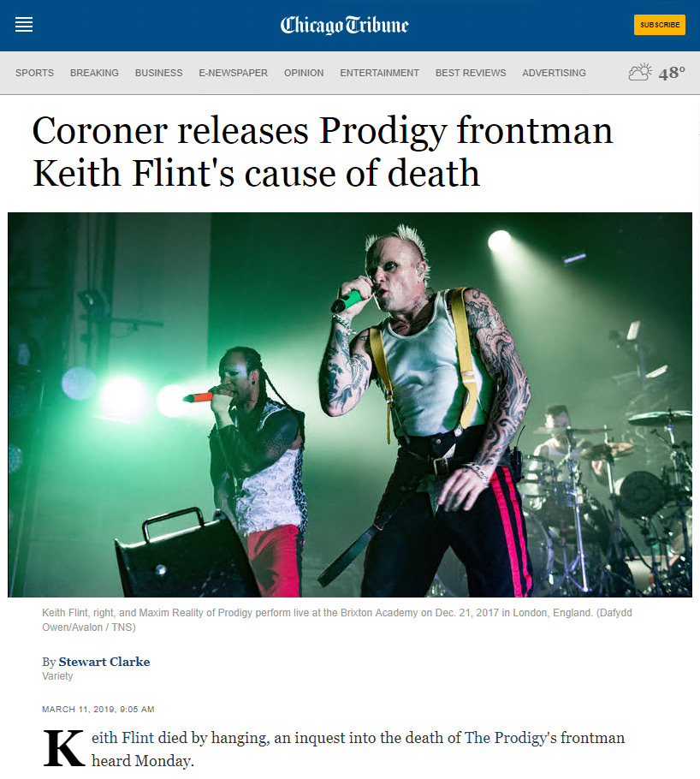700x779 pixels.
Task: Go to the Breaking news section
Action: coord(94,73)
